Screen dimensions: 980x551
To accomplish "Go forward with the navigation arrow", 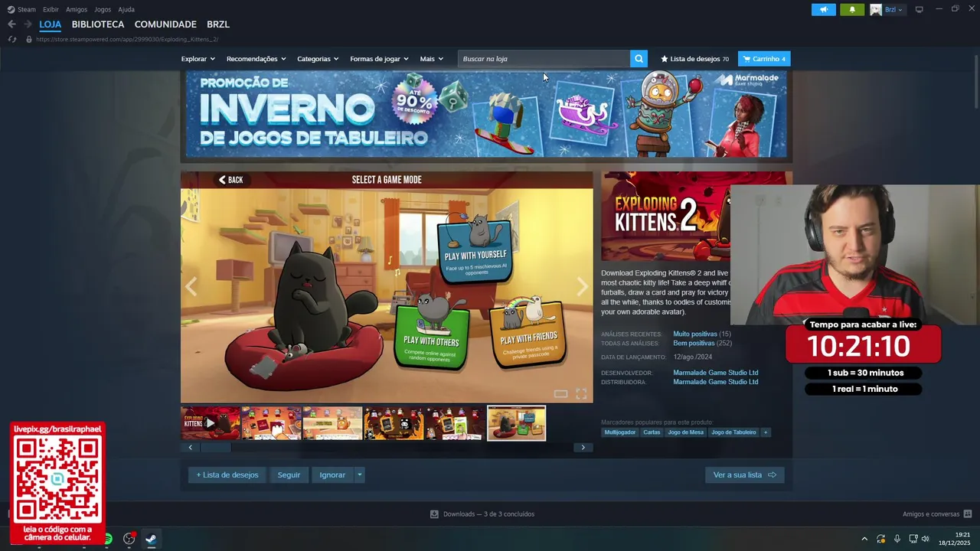I will pos(28,24).
